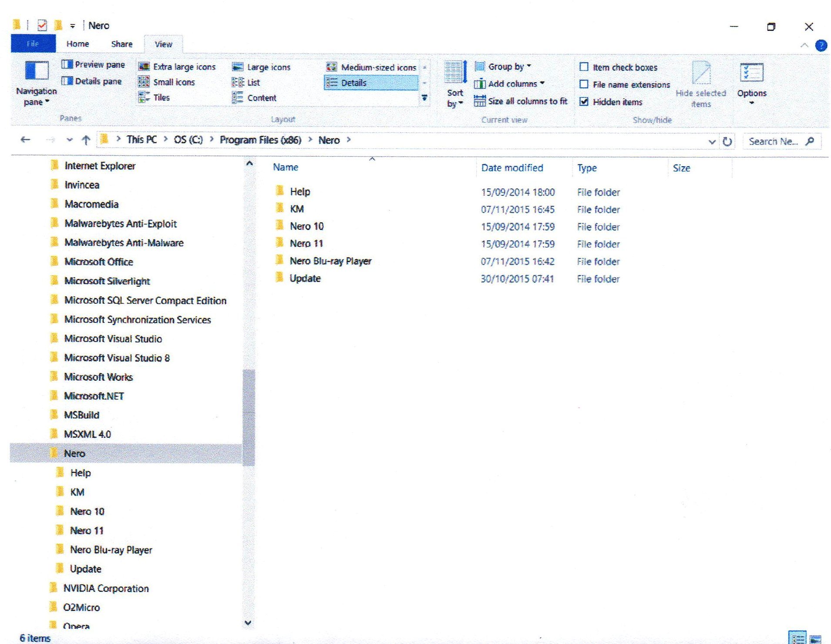Expand the layout gallery options
Viewport: 831px width, 644px height.
point(424,98)
